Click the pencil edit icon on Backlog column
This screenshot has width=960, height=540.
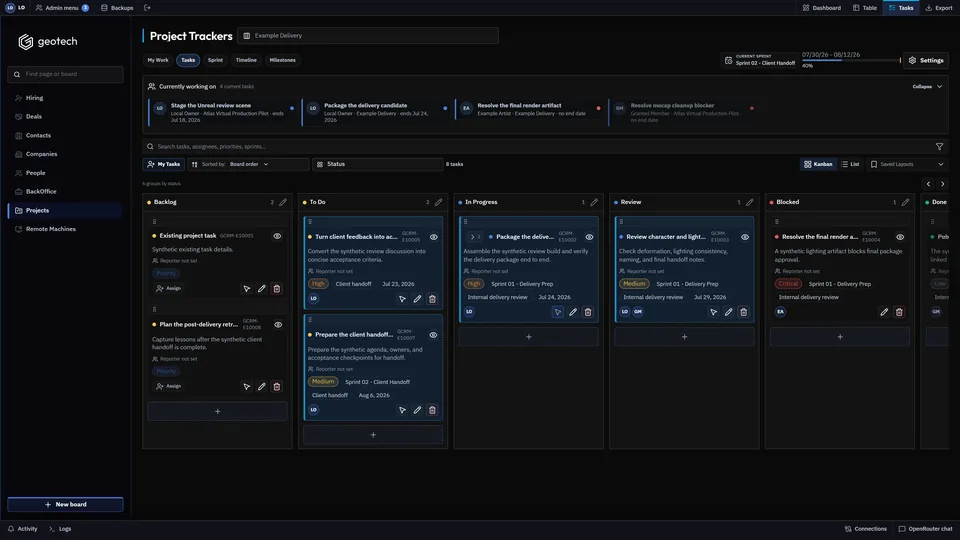click(283, 202)
